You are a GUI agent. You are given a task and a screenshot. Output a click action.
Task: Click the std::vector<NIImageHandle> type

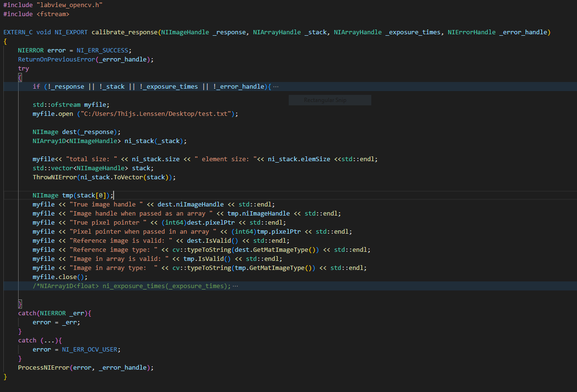[x=81, y=169]
